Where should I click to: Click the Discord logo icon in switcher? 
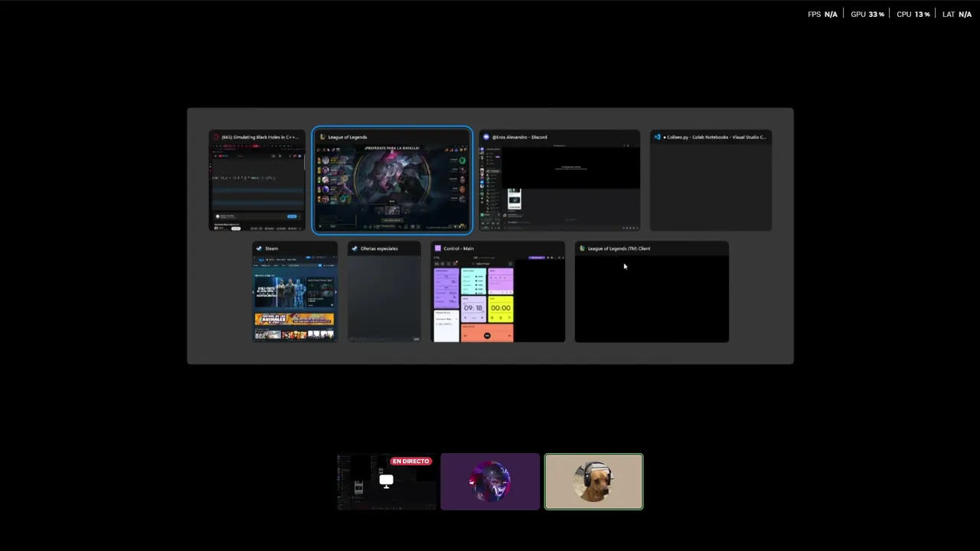point(486,137)
